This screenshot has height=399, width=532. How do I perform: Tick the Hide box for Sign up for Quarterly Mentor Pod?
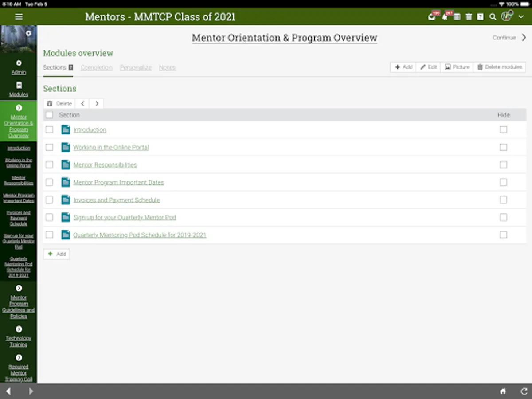pyautogui.click(x=503, y=217)
